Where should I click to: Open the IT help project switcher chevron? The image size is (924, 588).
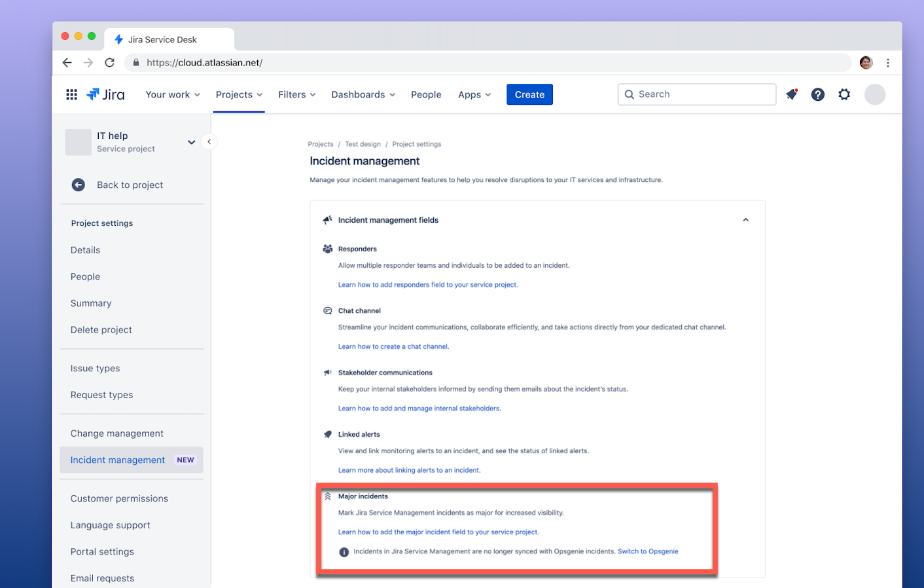click(191, 141)
